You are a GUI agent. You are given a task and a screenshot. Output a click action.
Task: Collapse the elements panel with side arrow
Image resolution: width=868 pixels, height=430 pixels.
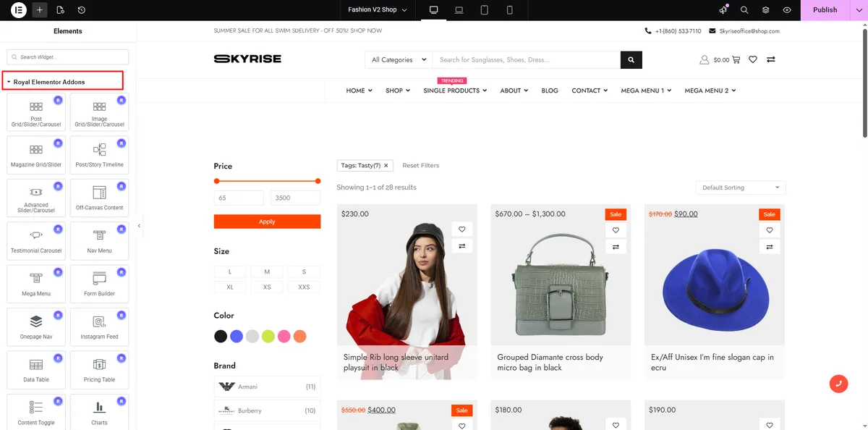click(139, 226)
